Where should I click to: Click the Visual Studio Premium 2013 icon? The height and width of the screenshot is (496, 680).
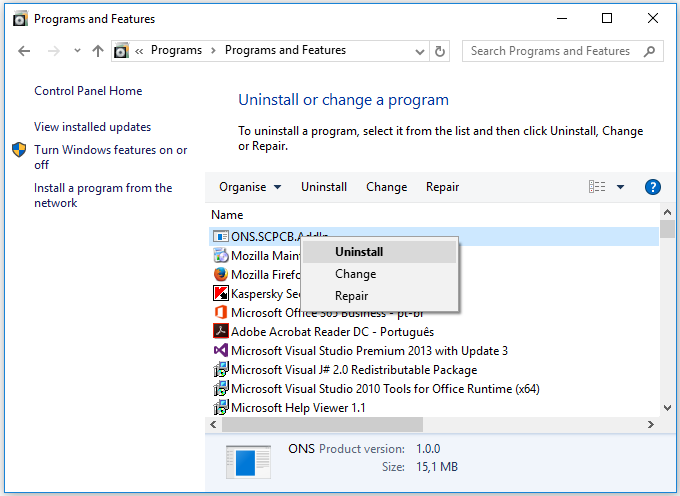pos(221,350)
